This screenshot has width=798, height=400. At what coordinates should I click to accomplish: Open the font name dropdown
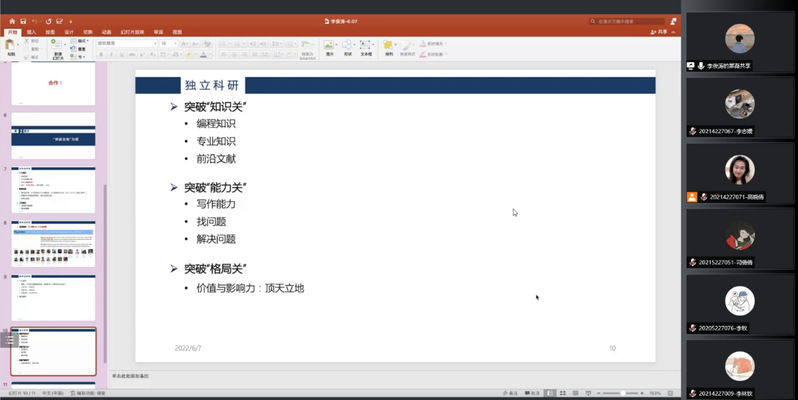pyautogui.click(x=126, y=43)
